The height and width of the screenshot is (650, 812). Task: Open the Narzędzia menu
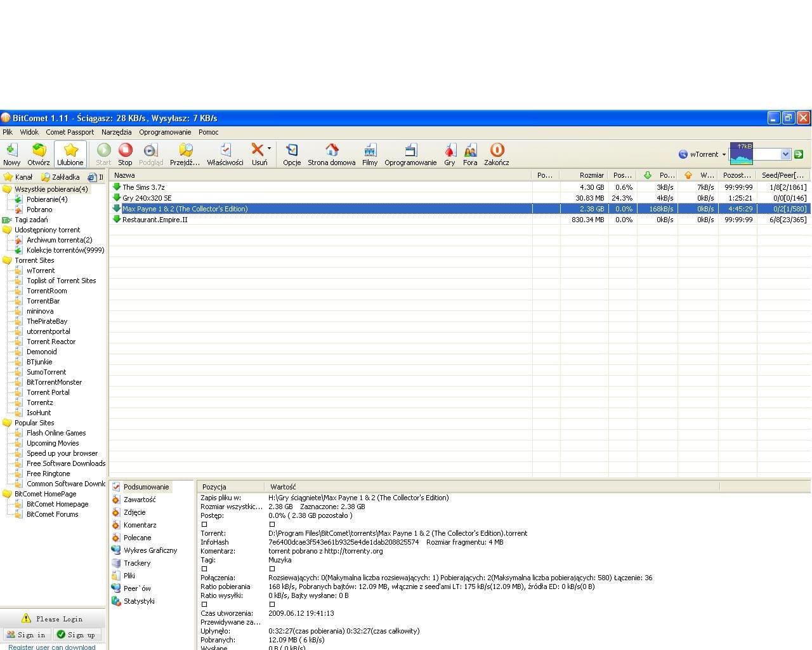[x=116, y=132]
